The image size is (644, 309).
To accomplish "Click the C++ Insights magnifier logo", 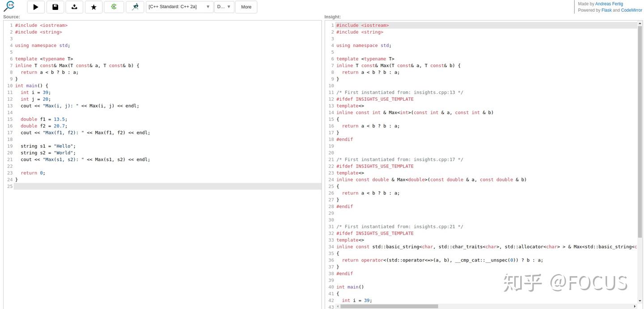I will 9,6.
